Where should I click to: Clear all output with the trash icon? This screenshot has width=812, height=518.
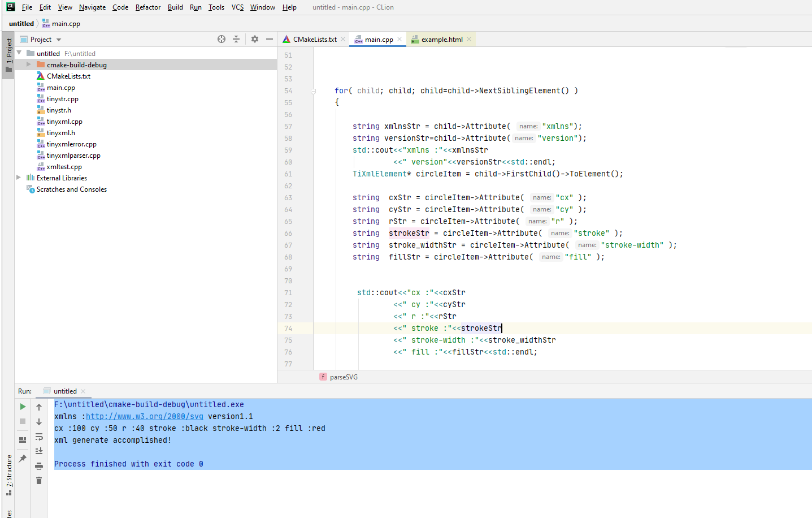coord(38,480)
